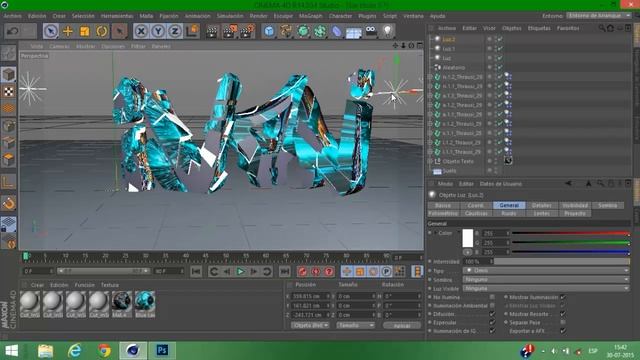Open the Sombra dropdown showing Ninguno
Image resolution: width=640 pixels, height=360 pixels.
(546, 280)
